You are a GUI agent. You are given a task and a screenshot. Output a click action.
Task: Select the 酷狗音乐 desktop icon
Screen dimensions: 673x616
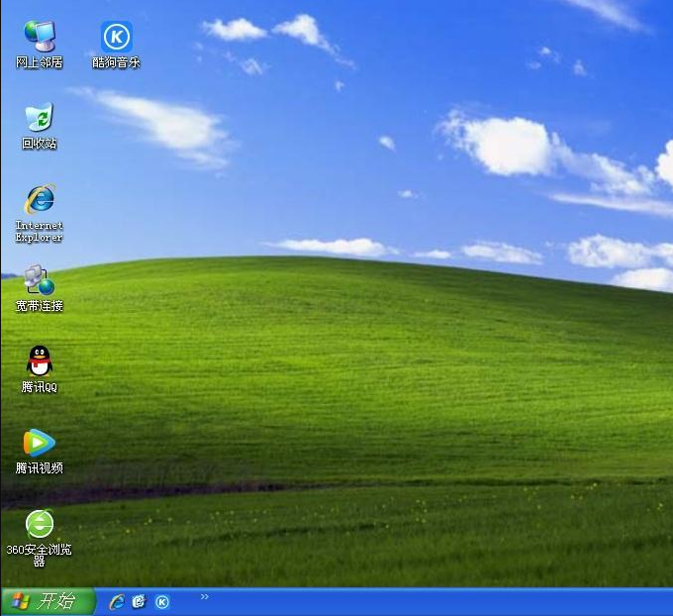click(x=117, y=37)
